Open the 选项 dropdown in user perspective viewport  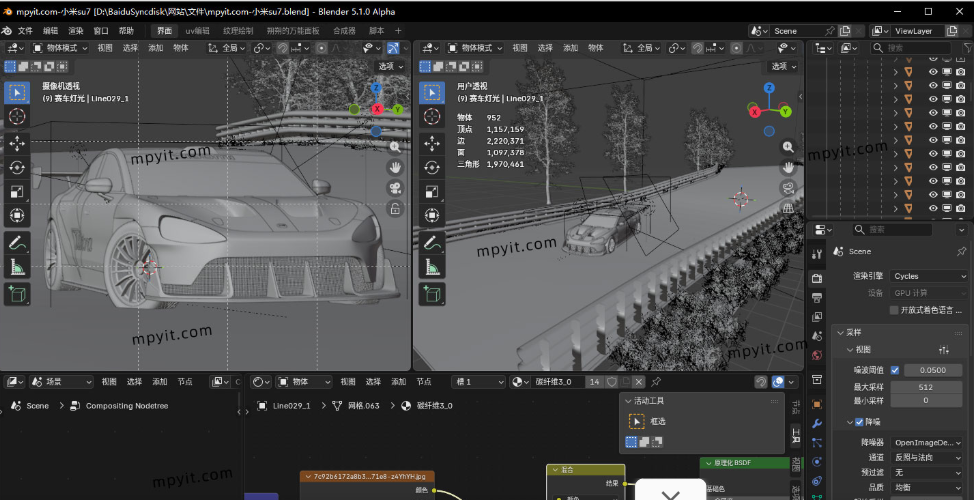pyautogui.click(x=783, y=66)
